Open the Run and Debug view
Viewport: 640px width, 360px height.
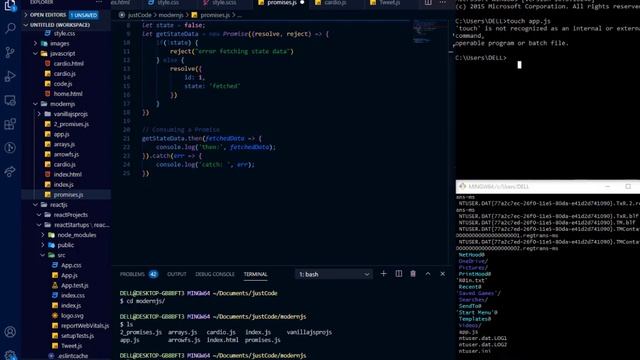pos(10,76)
